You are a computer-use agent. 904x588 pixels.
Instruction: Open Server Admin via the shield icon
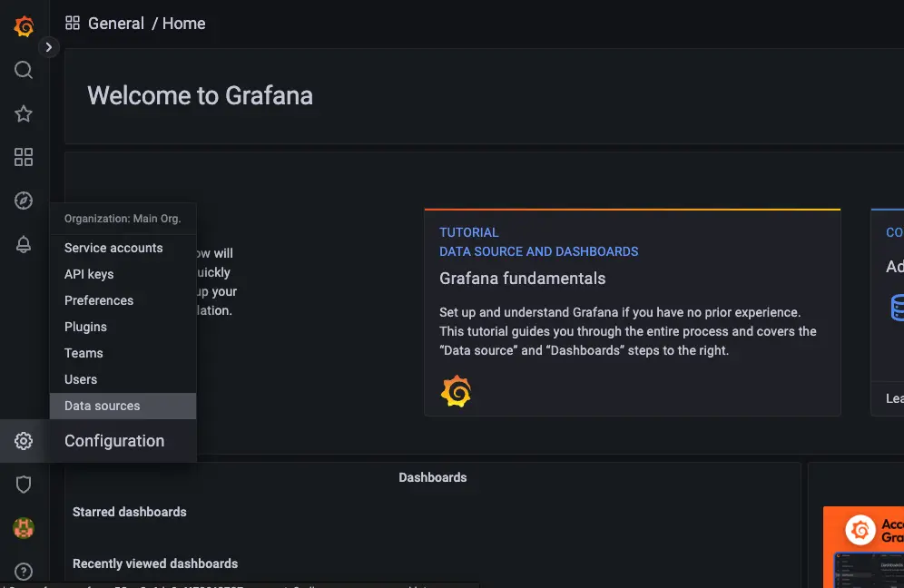click(24, 484)
